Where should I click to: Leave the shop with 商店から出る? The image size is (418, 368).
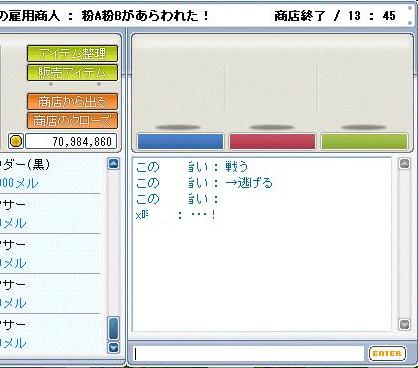click(72, 102)
